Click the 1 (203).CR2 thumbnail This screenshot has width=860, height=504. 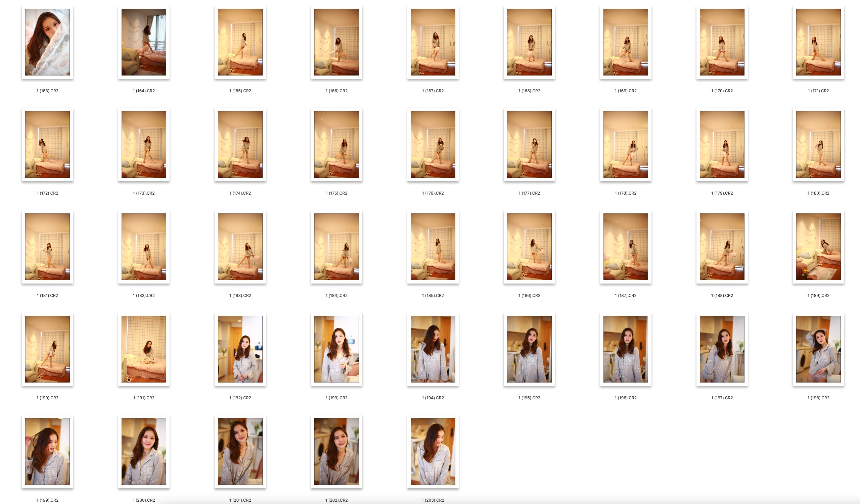click(x=433, y=451)
